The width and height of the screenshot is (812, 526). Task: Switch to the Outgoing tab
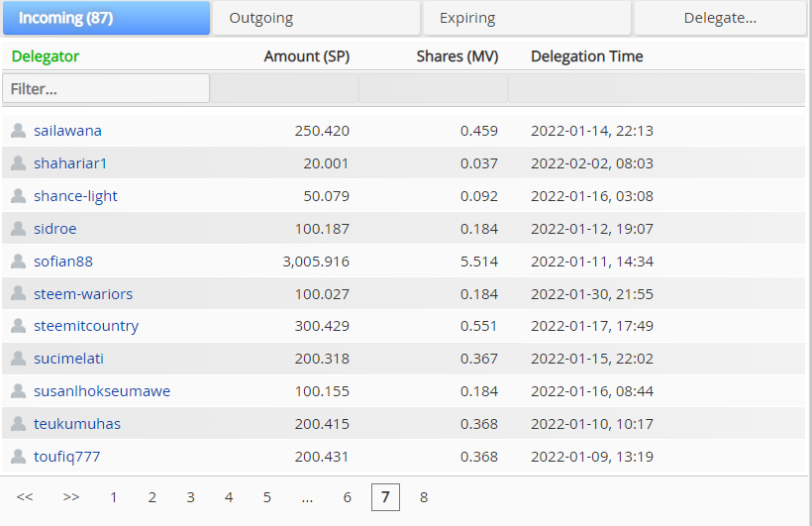tap(316, 18)
